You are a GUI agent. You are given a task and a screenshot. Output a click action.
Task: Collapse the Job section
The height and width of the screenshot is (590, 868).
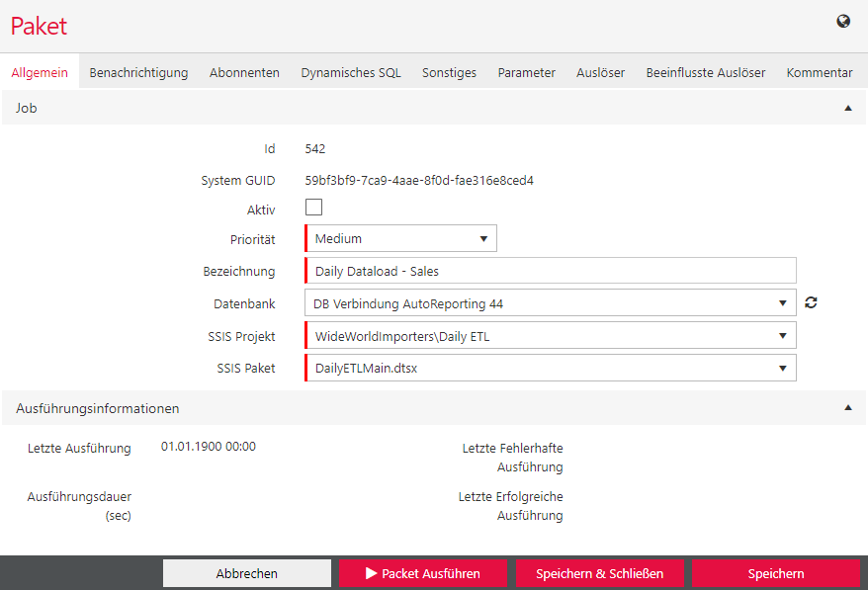847,108
